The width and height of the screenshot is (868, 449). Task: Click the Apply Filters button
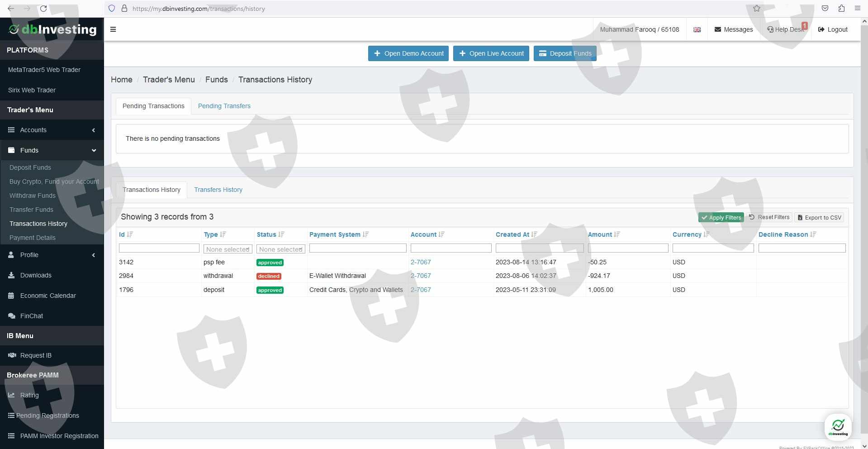(x=721, y=218)
